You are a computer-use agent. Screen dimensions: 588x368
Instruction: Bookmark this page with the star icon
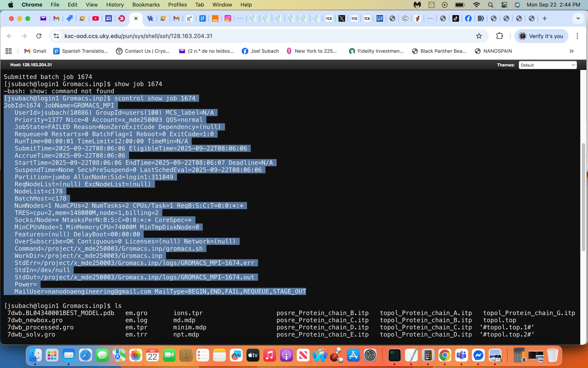point(479,36)
